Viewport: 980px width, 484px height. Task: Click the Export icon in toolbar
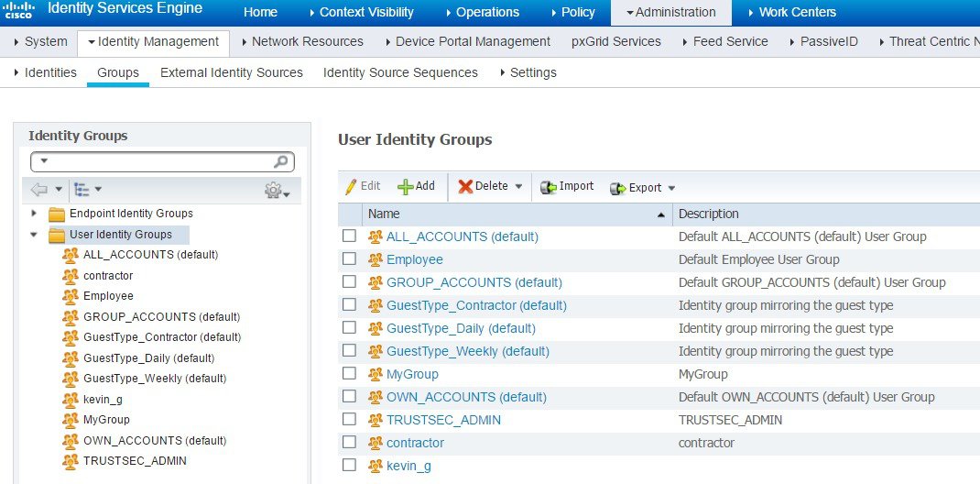pos(617,188)
